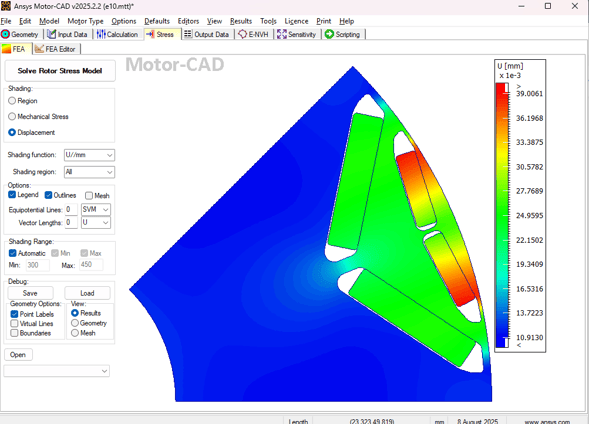Open the Editors menu
The height and width of the screenshot is (424, 589).
188,21
